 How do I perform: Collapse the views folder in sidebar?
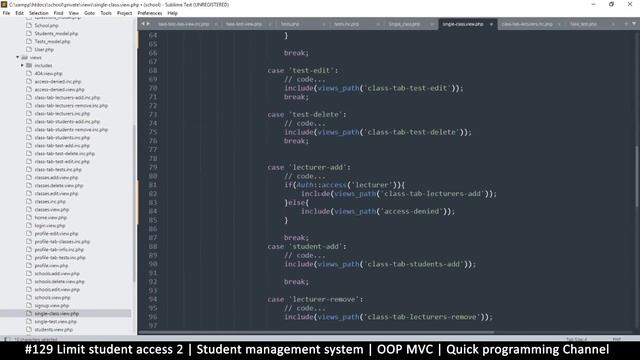18,58
